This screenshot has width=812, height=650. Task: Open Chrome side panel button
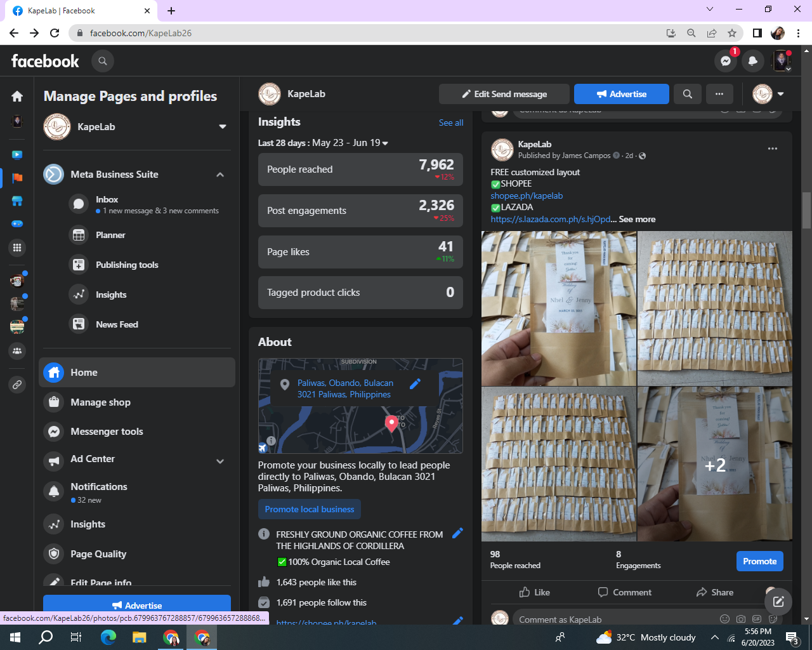click(x=757, y=33)
